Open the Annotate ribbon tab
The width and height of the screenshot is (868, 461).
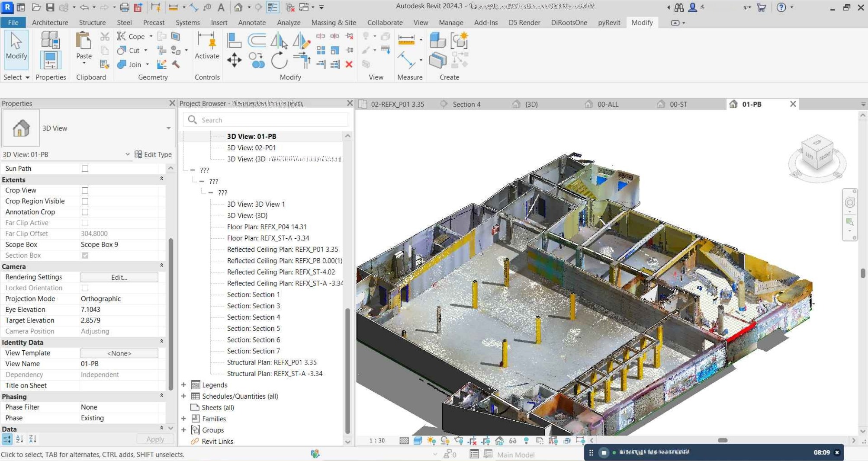[x=252, y=22]
